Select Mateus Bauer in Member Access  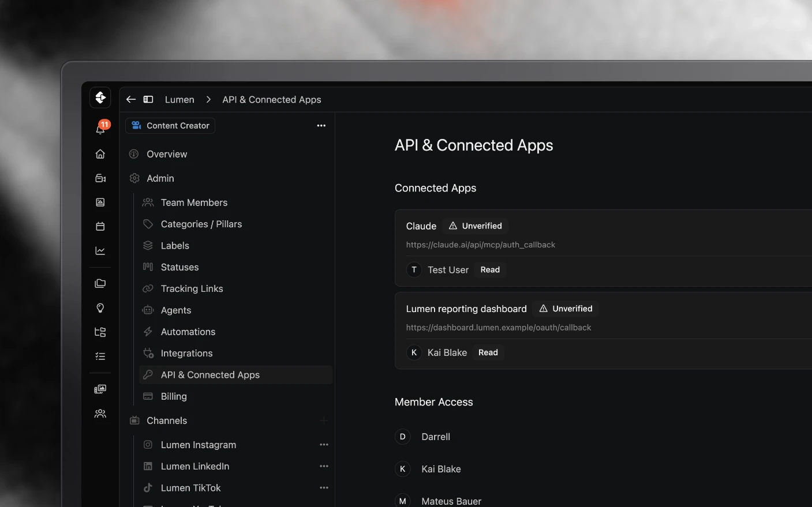point(451,501)
